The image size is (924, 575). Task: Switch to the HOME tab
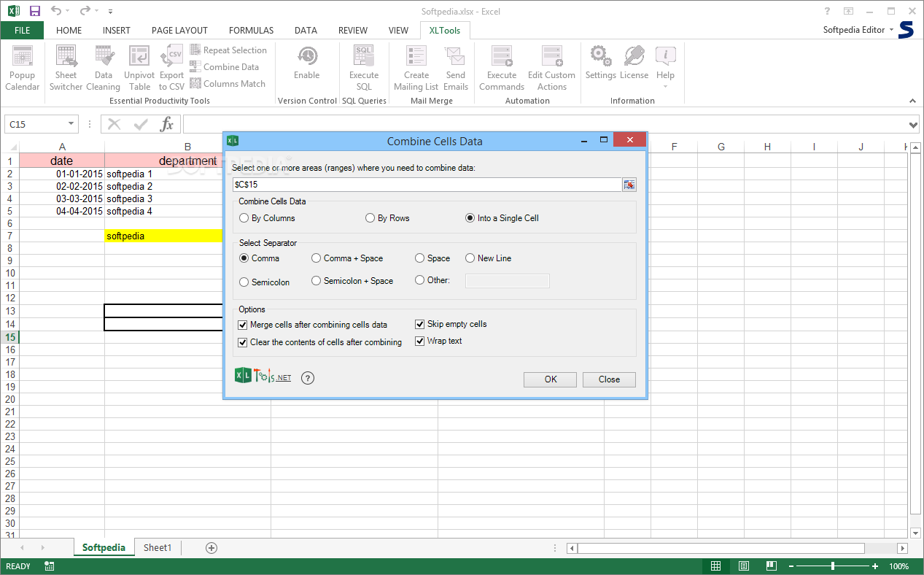tap(69, 30)
